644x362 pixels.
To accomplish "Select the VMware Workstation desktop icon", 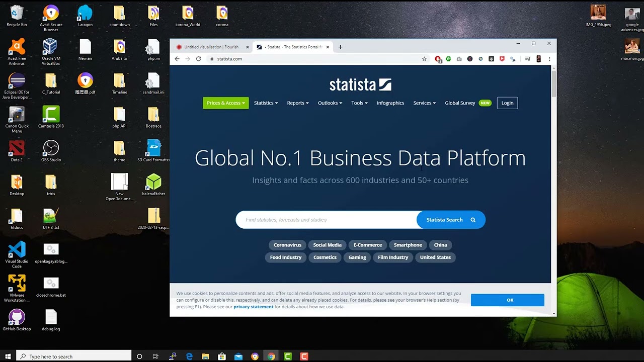I will pyautogui.click(x=17, y=289).
